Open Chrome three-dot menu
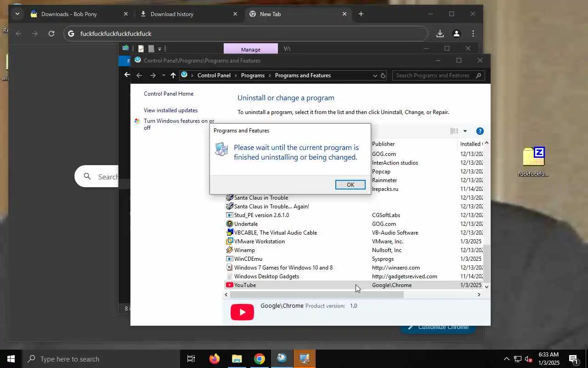The width and height of the screenshot is (588, 368). (473, 34)
